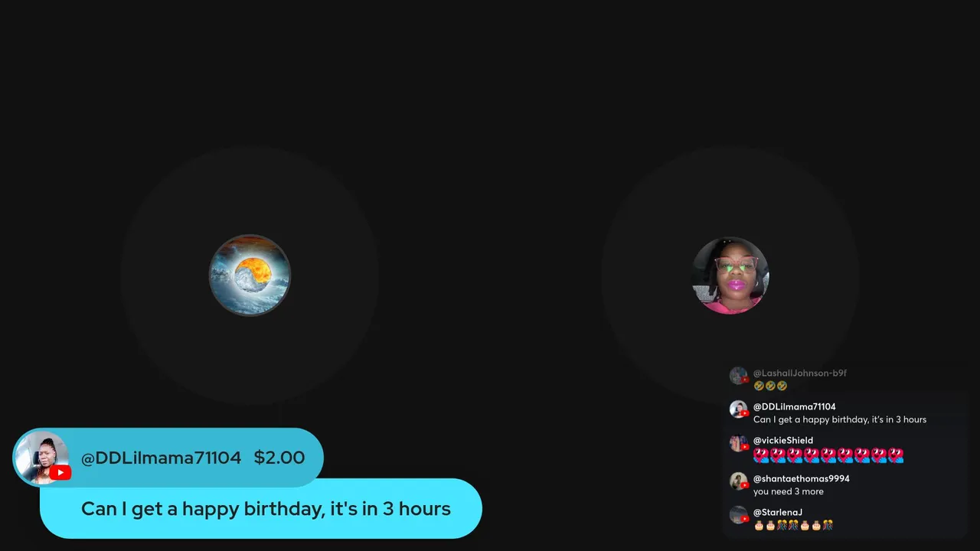
Task: Select the "you need 3 more" message
Action: [789, 491]
